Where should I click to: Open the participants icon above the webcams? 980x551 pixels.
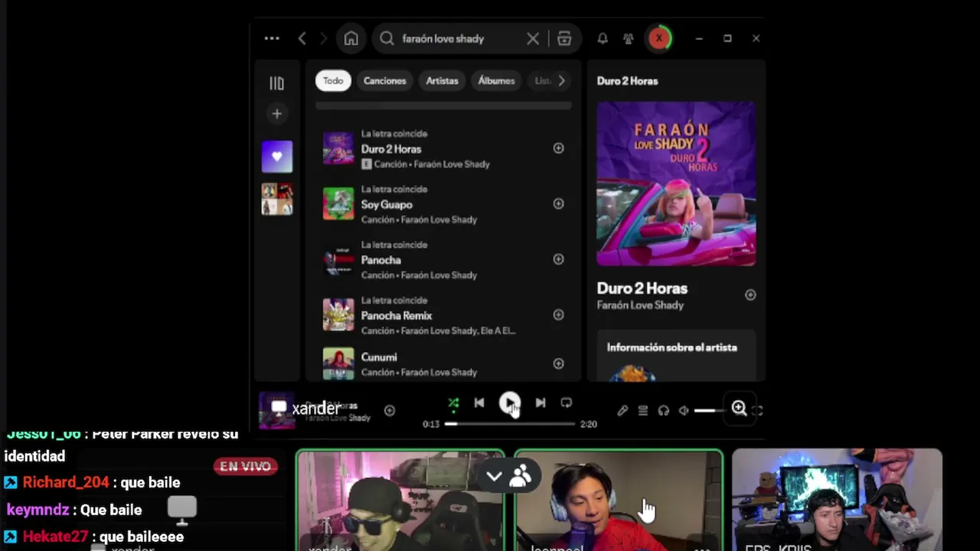[x=521, y=477]
